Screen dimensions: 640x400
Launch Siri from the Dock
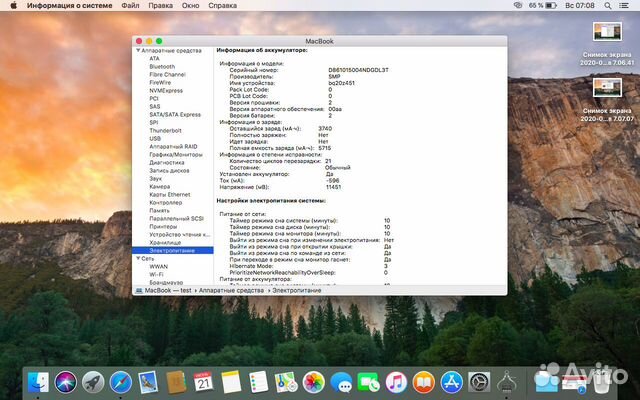(x=66, y=383)
